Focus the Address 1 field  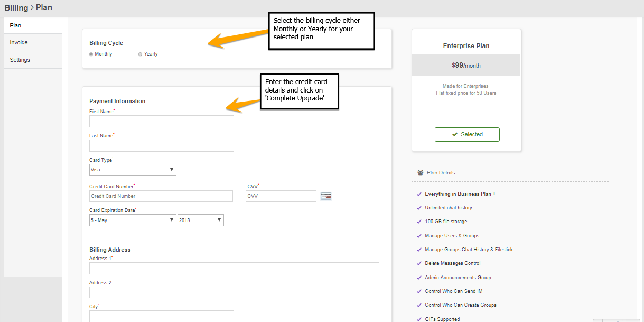(234, 268)
